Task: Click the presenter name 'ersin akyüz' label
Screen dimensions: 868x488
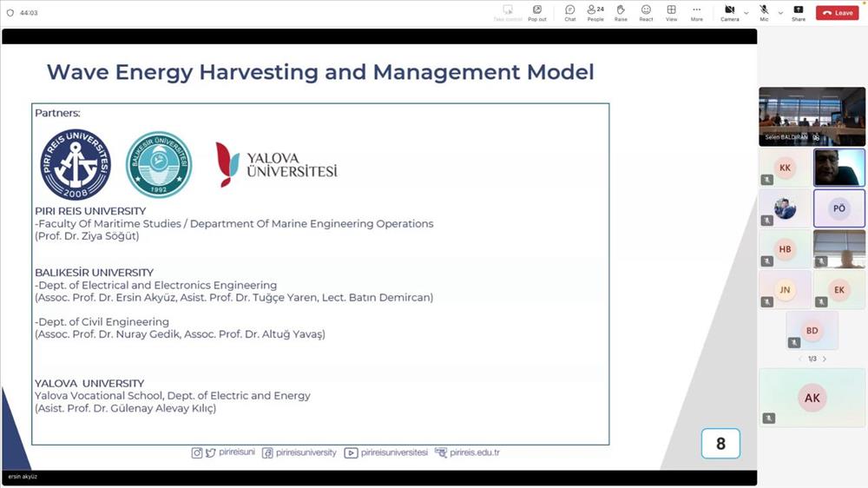Action: pyautogui.click(x=23, y=477)
